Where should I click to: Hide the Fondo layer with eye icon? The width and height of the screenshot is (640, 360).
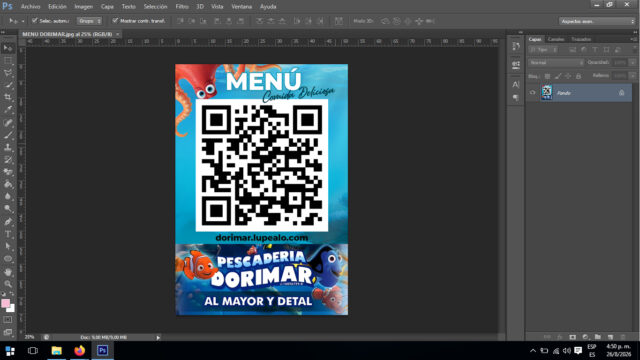(532, 93)
